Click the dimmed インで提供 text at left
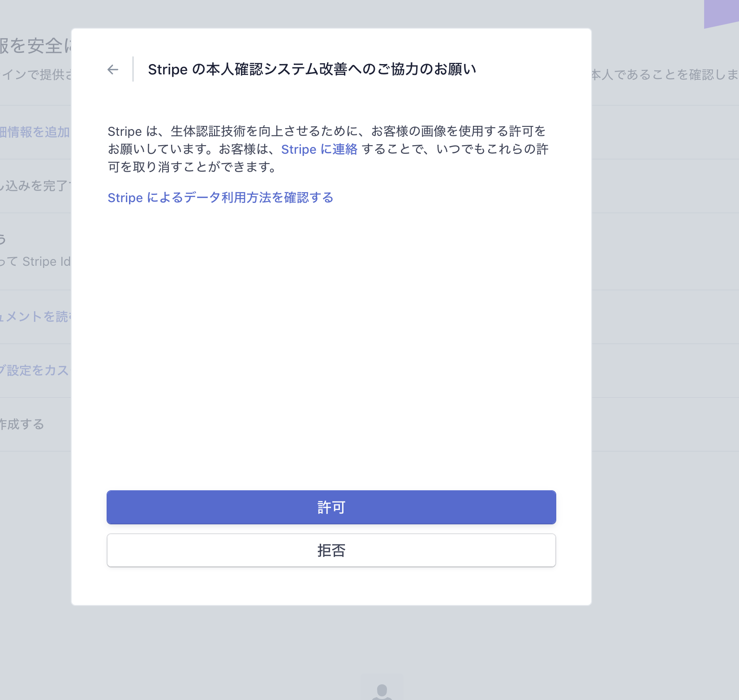 tap(37, 75)
